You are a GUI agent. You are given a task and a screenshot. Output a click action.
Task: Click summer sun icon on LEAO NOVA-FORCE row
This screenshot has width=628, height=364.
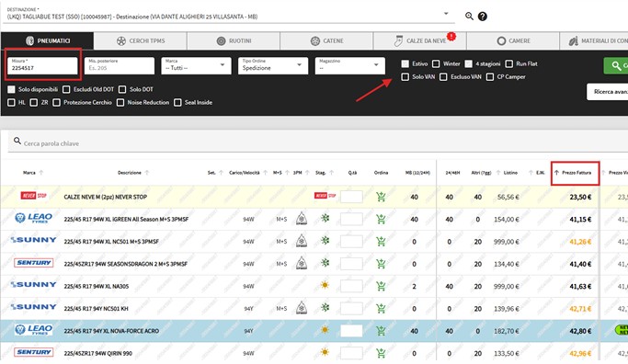point(325,330)
